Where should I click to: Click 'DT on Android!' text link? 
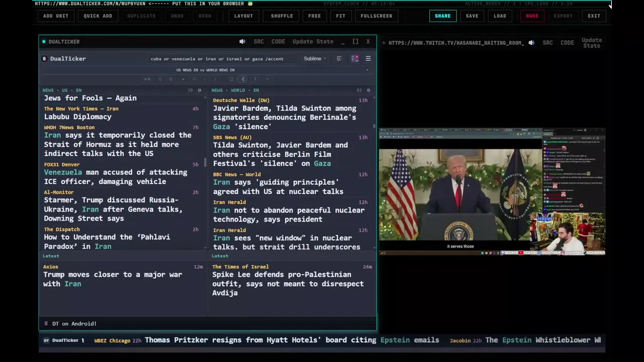pyautogui.click(x=74, y=324)
